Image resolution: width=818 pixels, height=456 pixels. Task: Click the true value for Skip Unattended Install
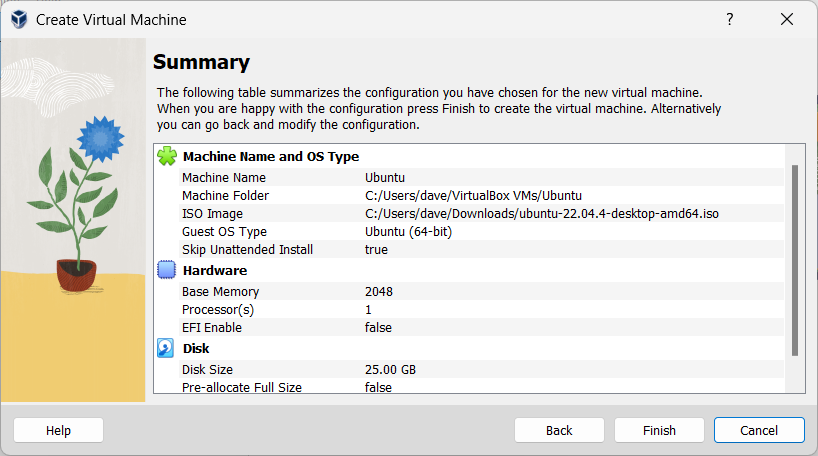[376, 249]
